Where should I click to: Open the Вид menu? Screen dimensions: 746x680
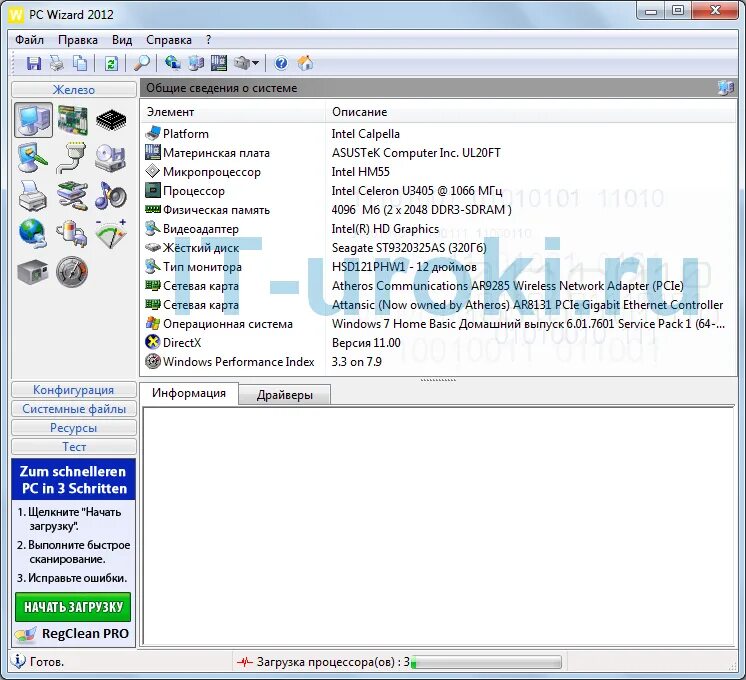click(122, 40)
